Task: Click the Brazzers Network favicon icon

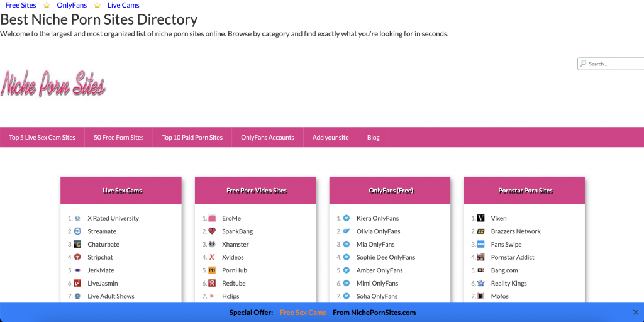Action: tap(480, 231)
